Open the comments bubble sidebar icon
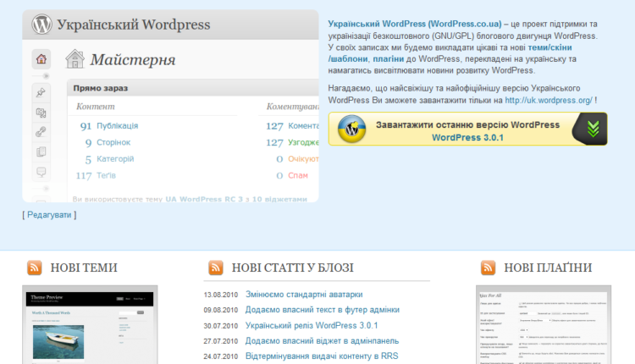 pos(41,172)
